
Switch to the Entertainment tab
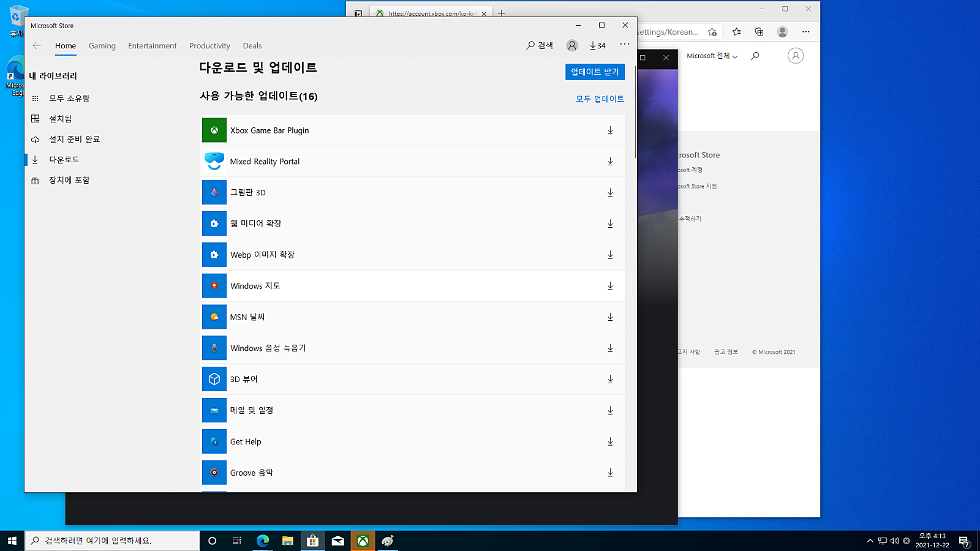coord(153,46)
